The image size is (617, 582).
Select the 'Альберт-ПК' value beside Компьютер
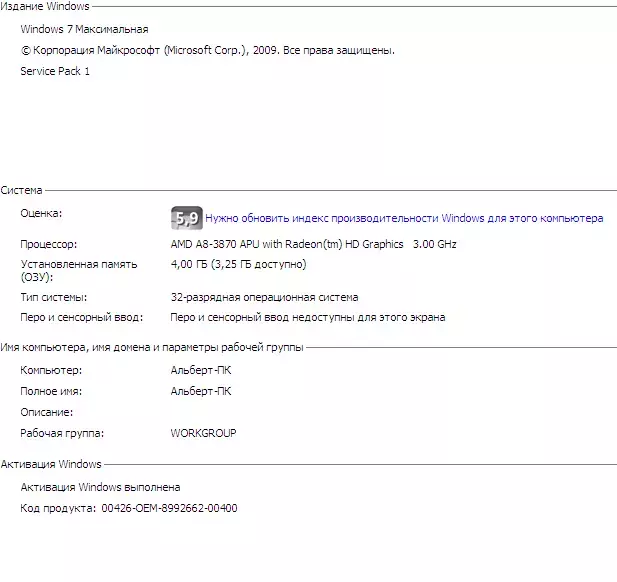tap(201, 370)
